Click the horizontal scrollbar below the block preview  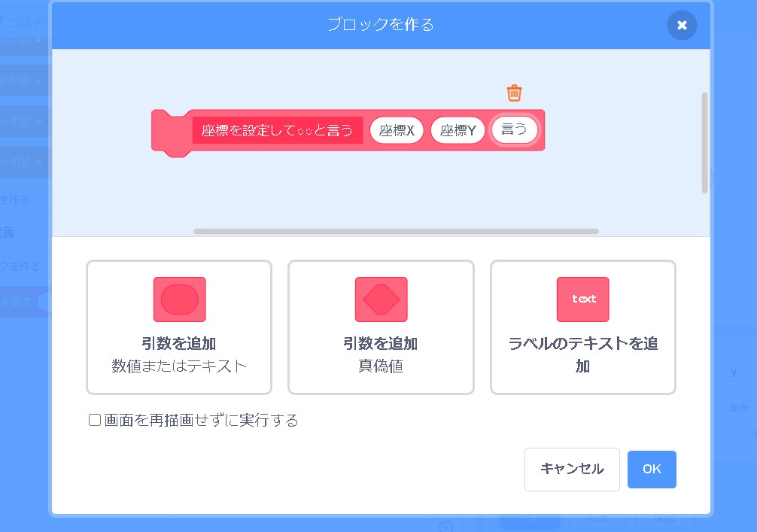tap(396, 231)
